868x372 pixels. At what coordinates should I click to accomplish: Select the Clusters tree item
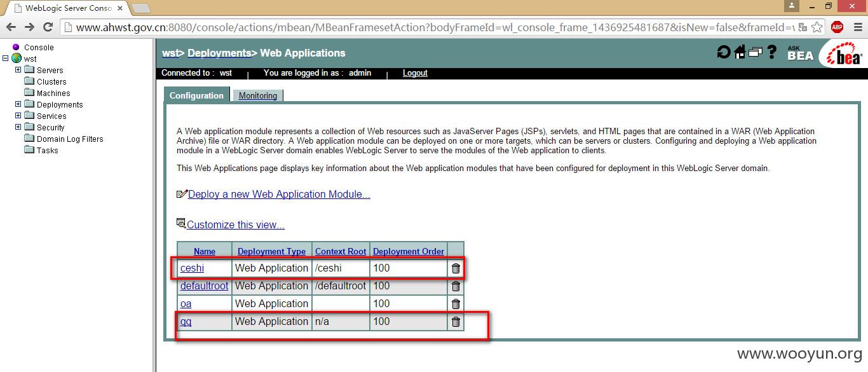(x=51, y=81)
